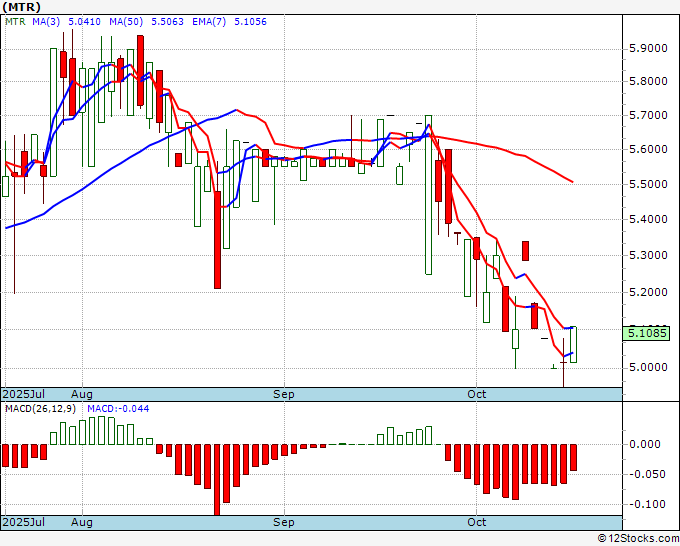680x546 pixels.
Task: Click the MACD(26,12,9) indicator label
Action: pyautogui.click(x=41, y=409)
